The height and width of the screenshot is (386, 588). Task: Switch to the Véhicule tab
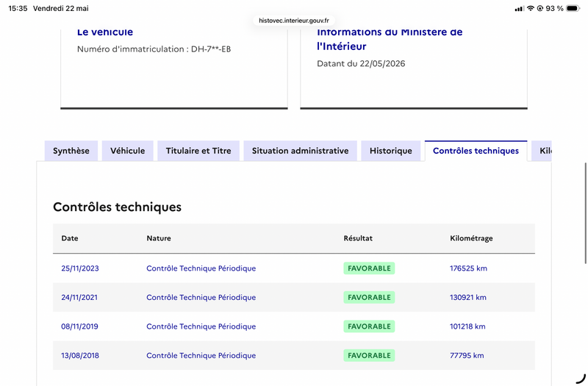coord(127,151)
